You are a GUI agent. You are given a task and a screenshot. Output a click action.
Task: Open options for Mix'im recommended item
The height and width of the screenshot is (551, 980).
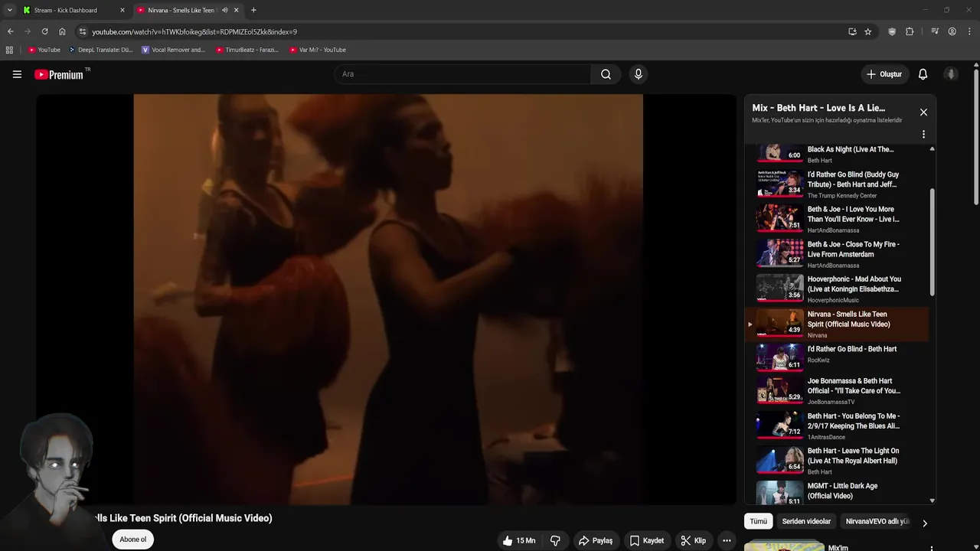click(931, 548)
